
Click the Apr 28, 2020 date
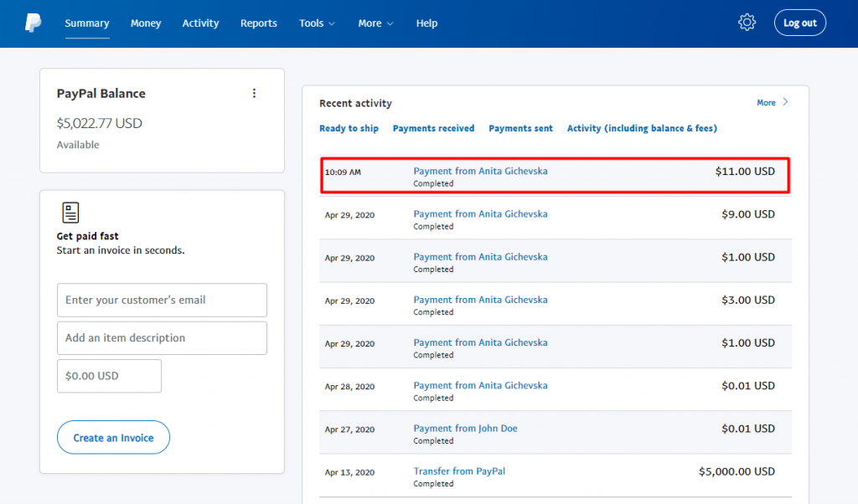coord(349,387)
